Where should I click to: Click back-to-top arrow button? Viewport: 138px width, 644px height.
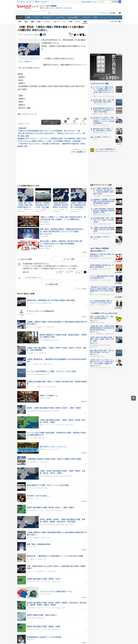(x=133, y=398)
